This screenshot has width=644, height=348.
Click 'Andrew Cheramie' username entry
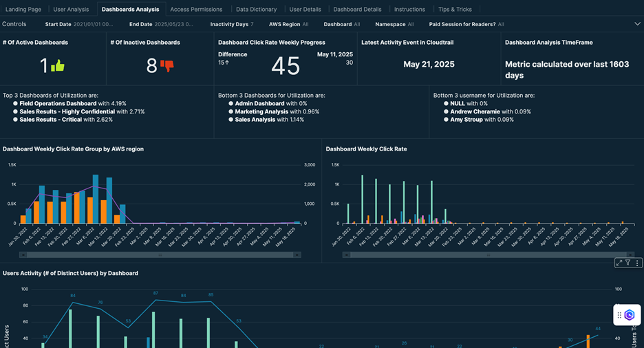(x=475, y=111)
